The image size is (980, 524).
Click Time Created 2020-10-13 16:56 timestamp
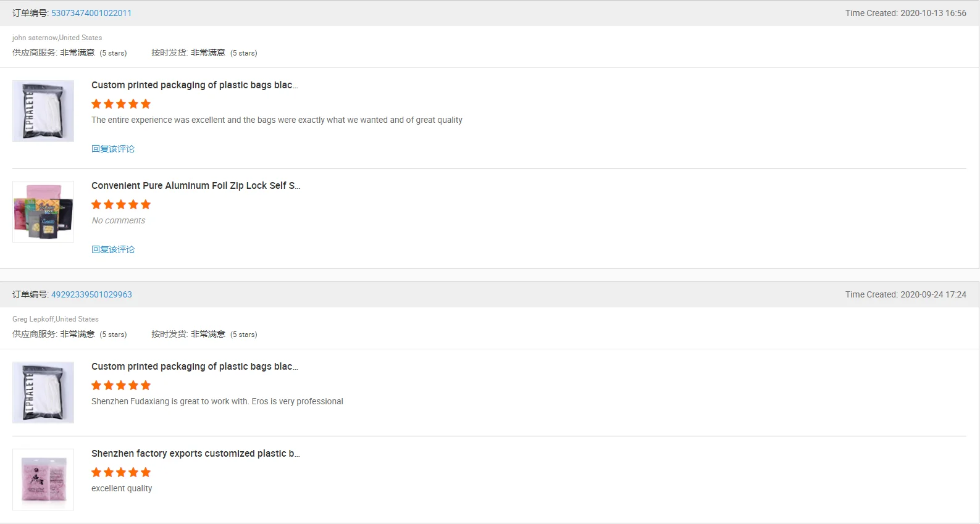click(905, 13)
